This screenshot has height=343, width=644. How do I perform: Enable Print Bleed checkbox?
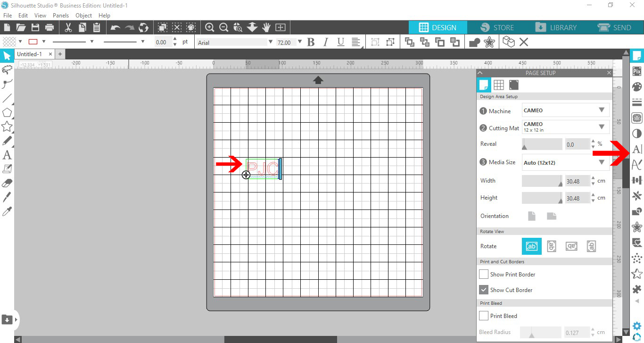tap(484, 316)
